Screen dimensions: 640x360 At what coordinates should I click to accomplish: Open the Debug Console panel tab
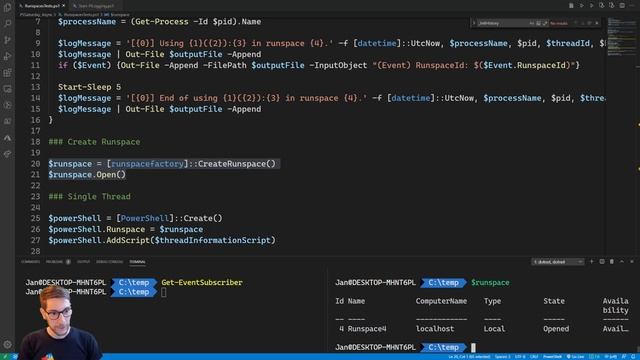[109, 262]
